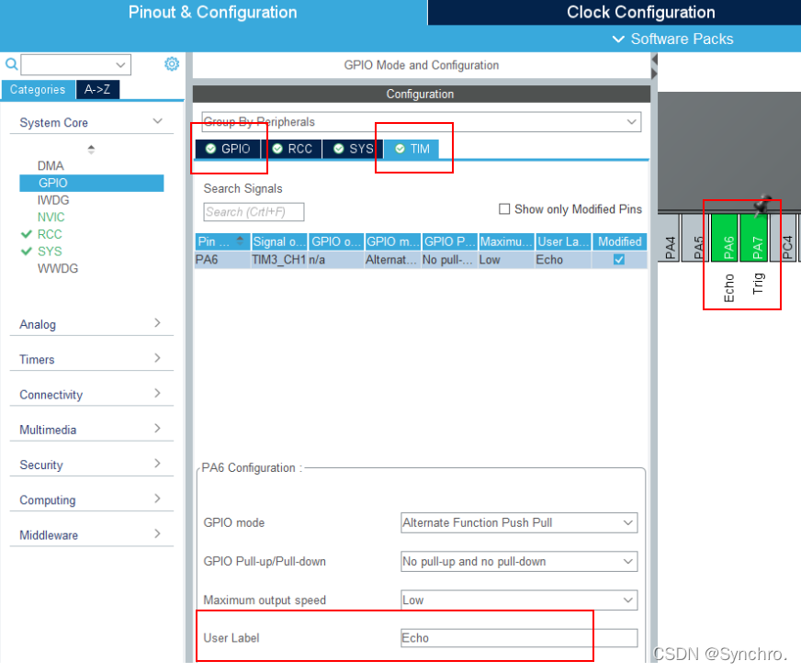Open the RCC peripheral tab
Image resolution: width=801 pixels, height=672 pixels.
pyautogui.click(x=292, y=149)
